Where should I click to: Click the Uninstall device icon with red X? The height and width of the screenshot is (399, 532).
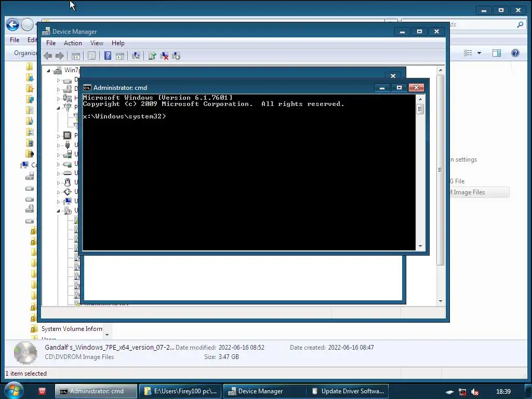pyautogui.click(x=164, y=56)
